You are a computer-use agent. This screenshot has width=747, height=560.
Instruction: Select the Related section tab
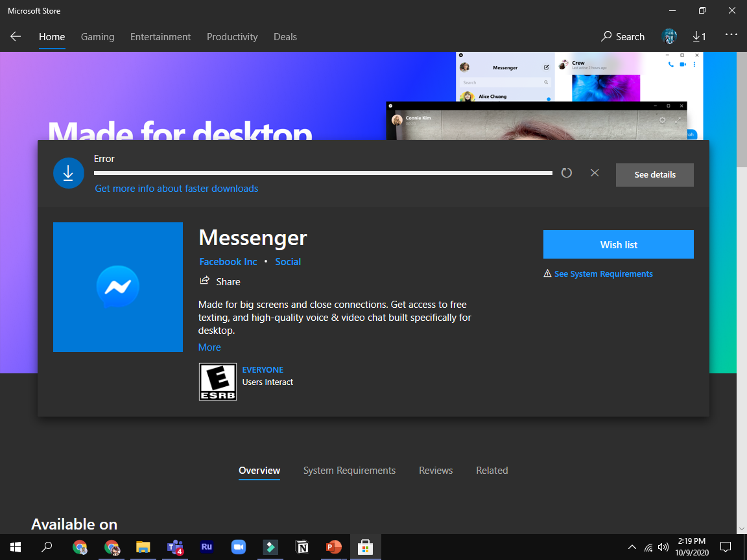click(x=492, y=471)
